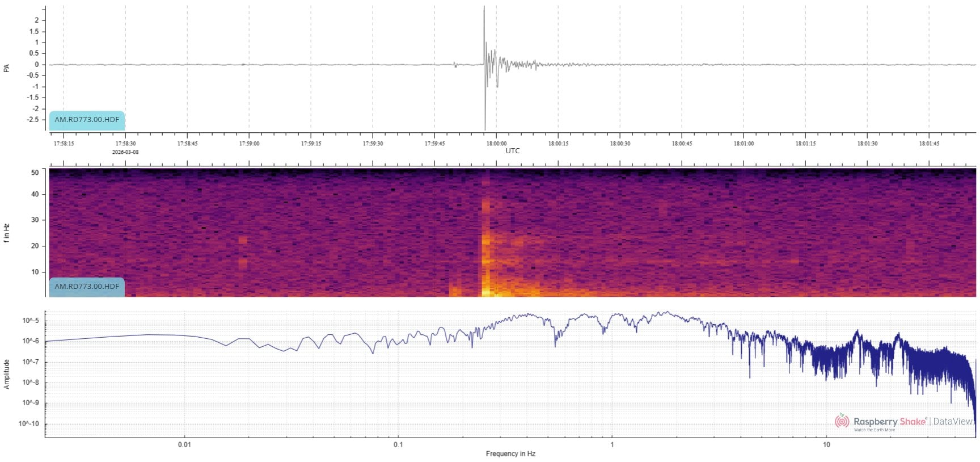Click the 10^-6 amplitude axis label
The image size is (980, 462).
coord(31,341)
